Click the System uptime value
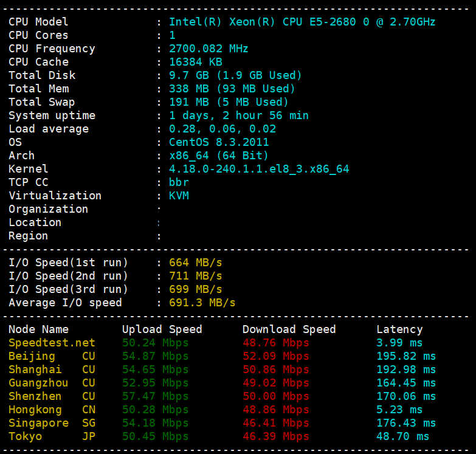476x454 pixels. 238,115
